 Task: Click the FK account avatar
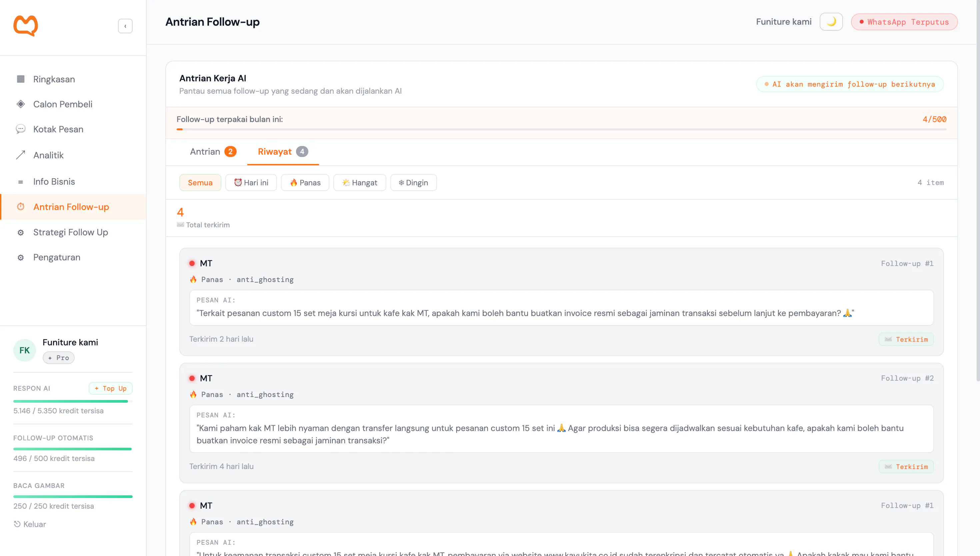coord(24,350)
